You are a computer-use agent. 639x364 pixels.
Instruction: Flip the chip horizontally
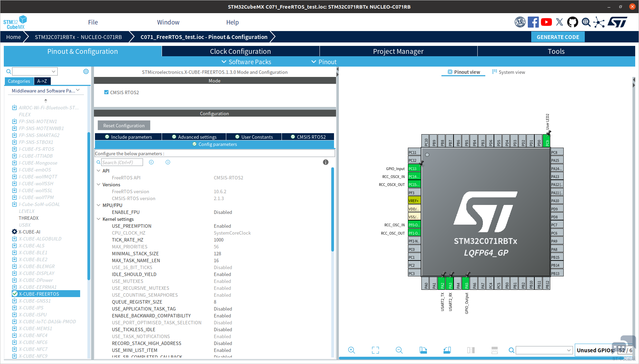(x=471, y=350)
